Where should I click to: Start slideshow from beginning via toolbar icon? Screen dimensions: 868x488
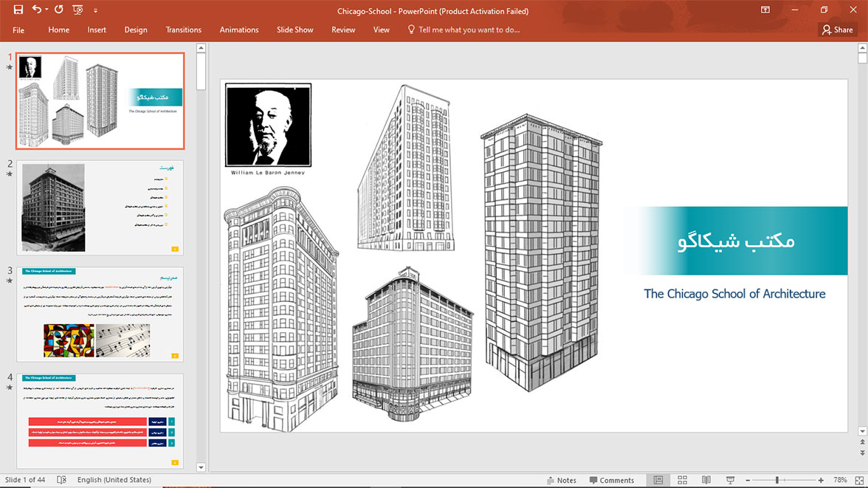coord(77,10)
